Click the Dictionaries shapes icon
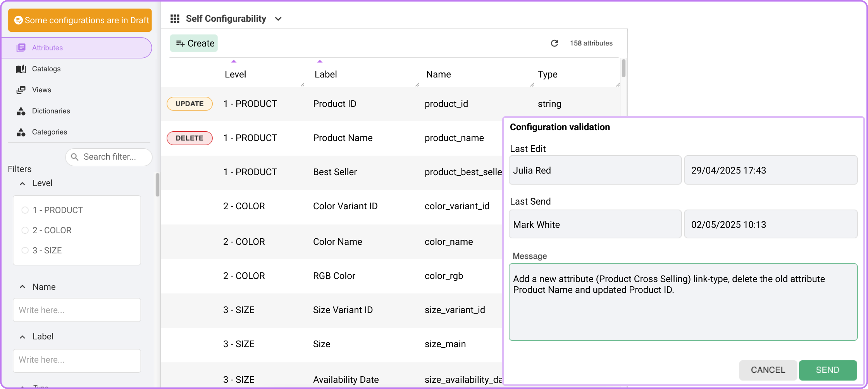The image size is (868, 389). [x=21, y=111]
